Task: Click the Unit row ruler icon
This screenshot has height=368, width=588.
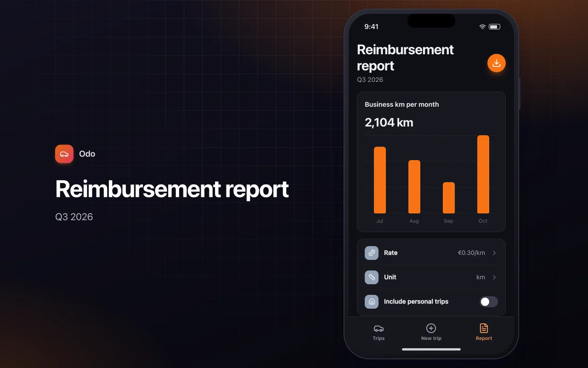Action: tap(372, 277)
